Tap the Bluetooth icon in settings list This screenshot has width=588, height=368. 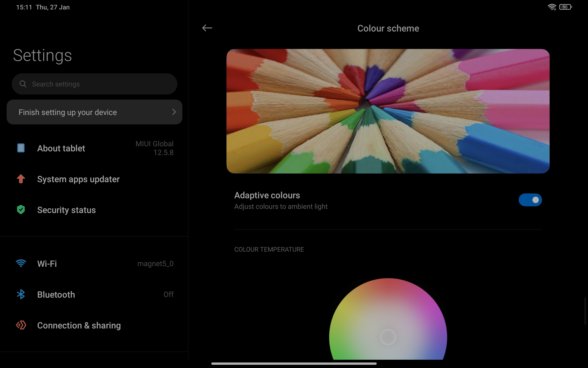(21, 294)
